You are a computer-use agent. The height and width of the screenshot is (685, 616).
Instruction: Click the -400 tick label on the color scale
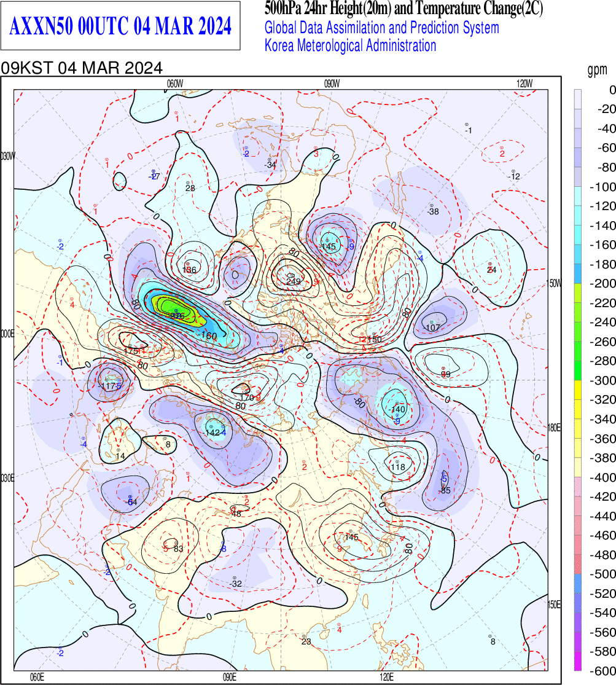pyautogui.click(x=602, y=477)
